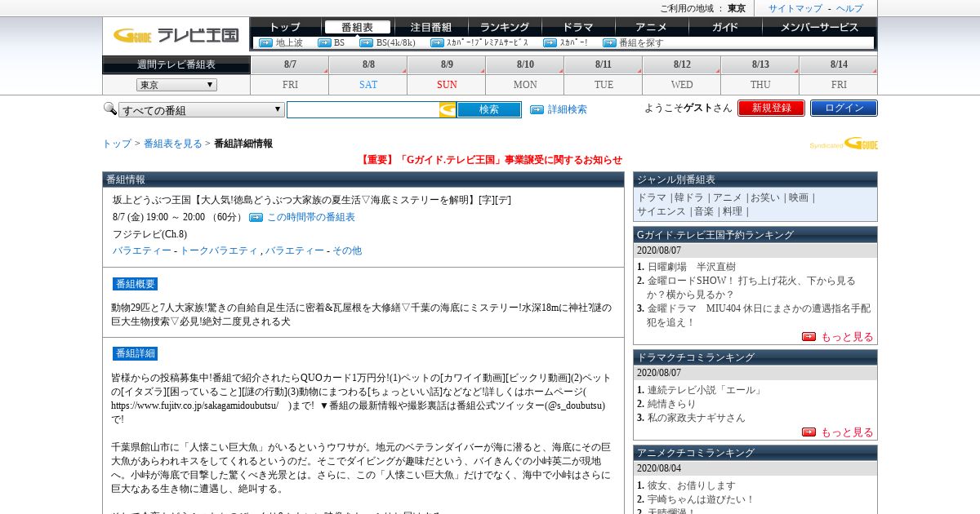Click arrow icon next to 詳細検索
Screen dimensions: 980x514
[537, 109]
